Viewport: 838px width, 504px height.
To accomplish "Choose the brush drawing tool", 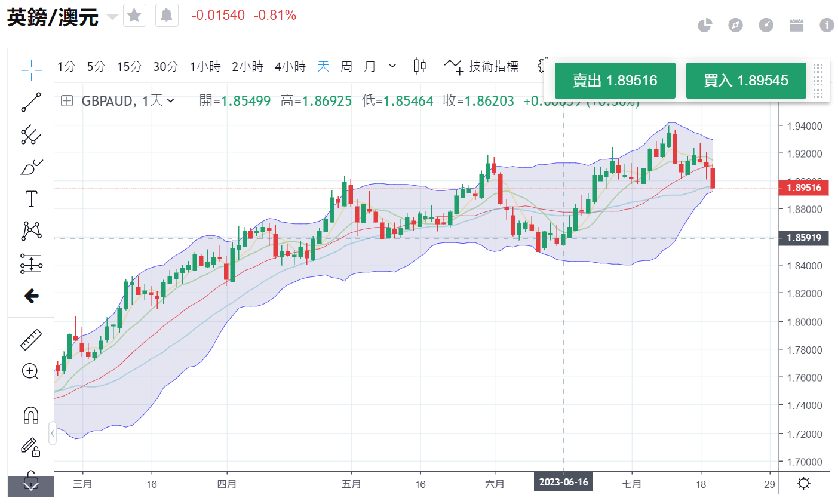I will click(31, 167).
